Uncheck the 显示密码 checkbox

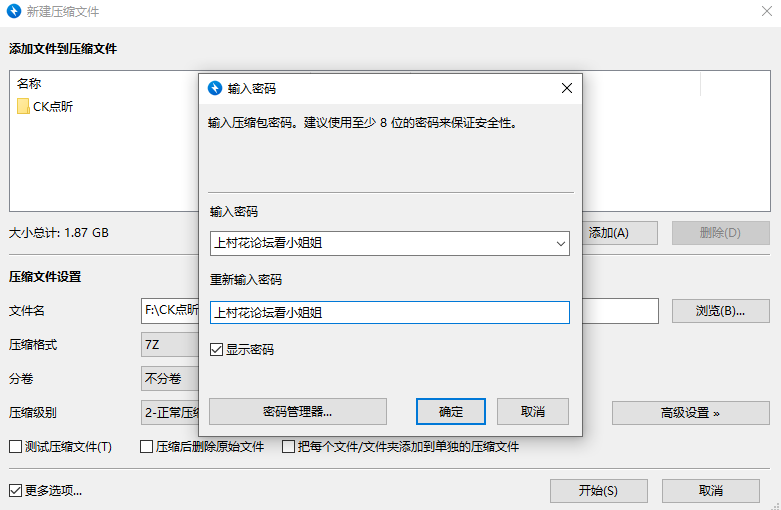pos(217,350)
